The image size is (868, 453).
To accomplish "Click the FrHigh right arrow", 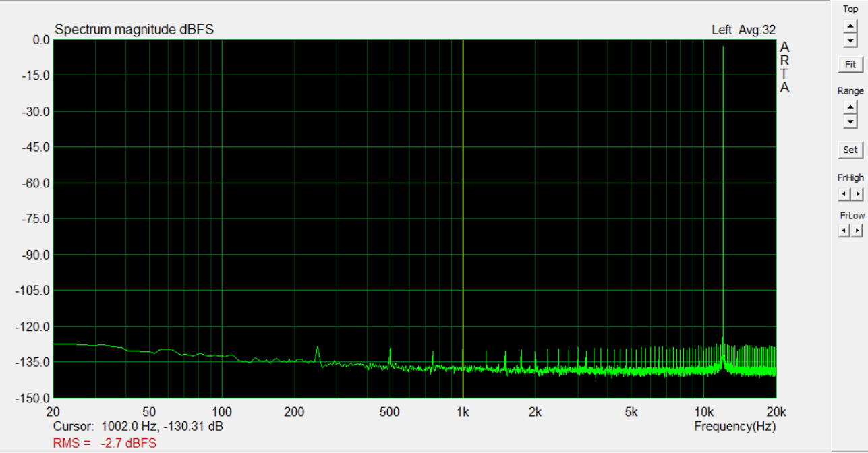I will tap(857, 194).
